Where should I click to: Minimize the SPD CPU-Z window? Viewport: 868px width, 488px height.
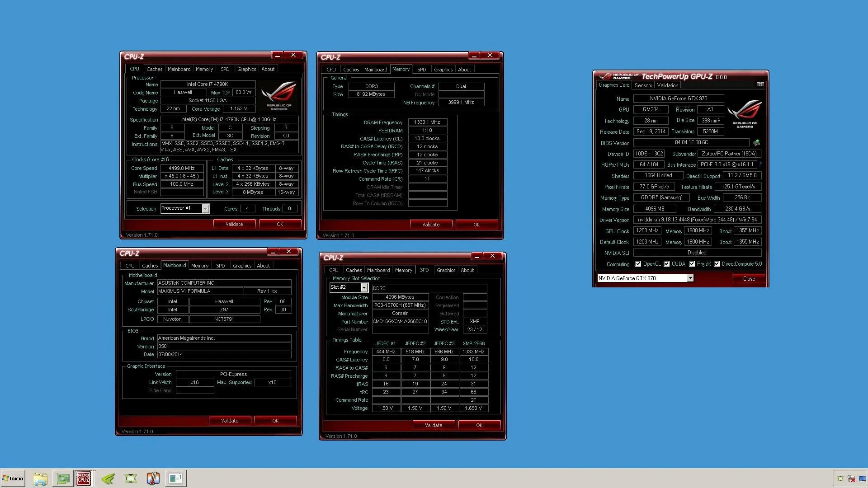point(477,256)
